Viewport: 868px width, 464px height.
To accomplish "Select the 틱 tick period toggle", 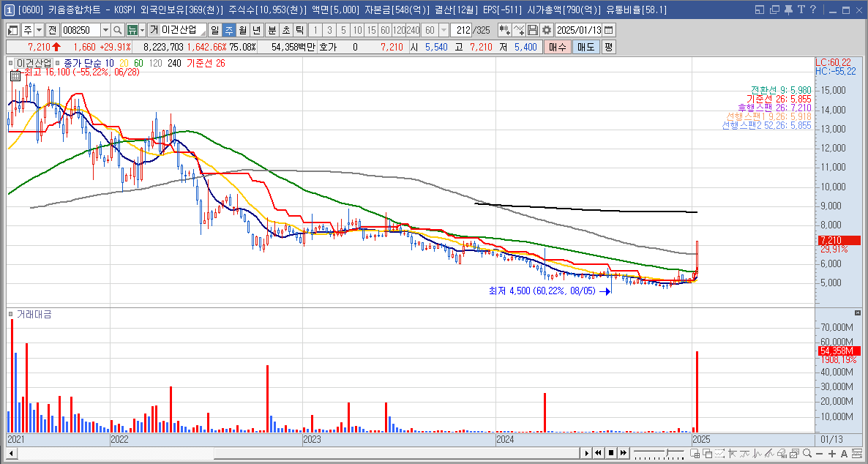I will (x=299, y=30).
